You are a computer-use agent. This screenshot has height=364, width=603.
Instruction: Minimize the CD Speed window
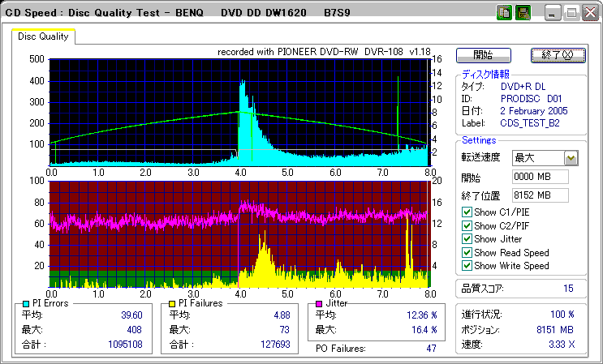point(553,13)
